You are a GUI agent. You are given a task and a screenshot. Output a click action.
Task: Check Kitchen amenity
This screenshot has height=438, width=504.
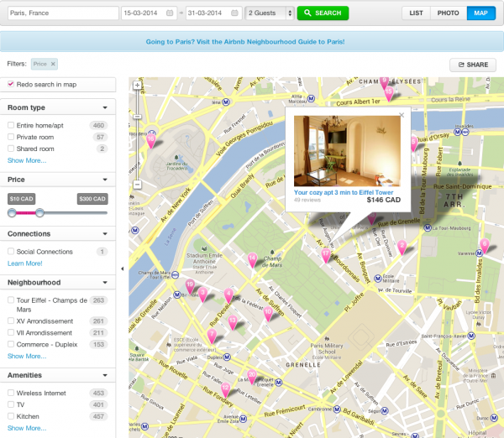click(x=11, y=416)
